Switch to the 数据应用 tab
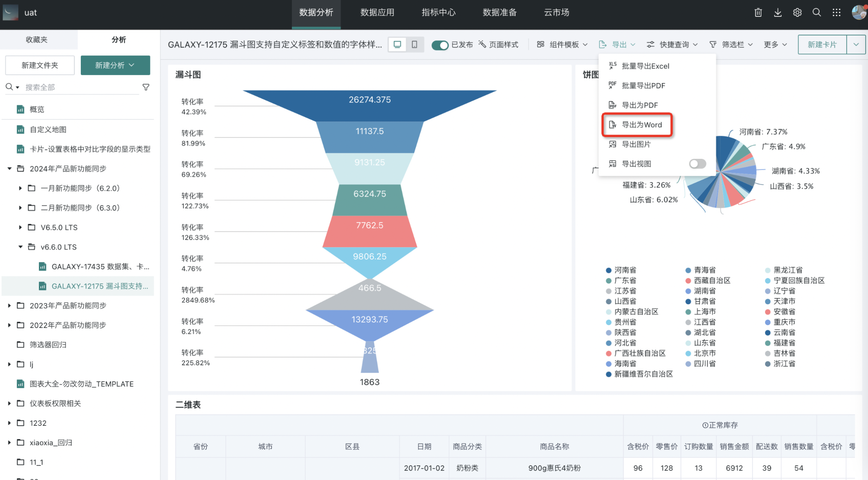868x480 pixels. point(377,12)
